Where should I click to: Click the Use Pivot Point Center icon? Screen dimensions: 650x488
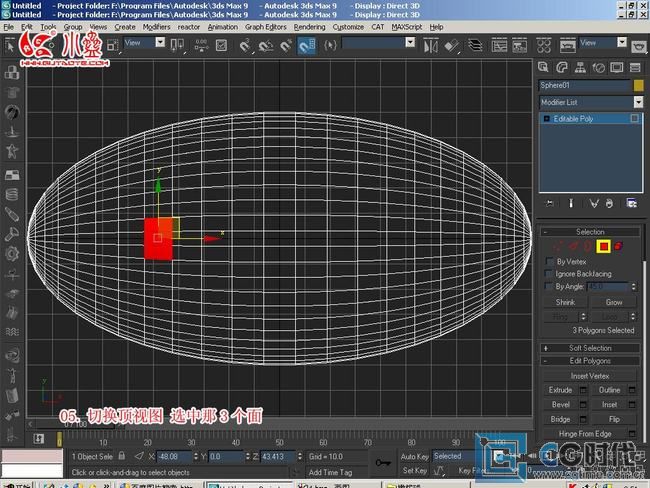177,45
